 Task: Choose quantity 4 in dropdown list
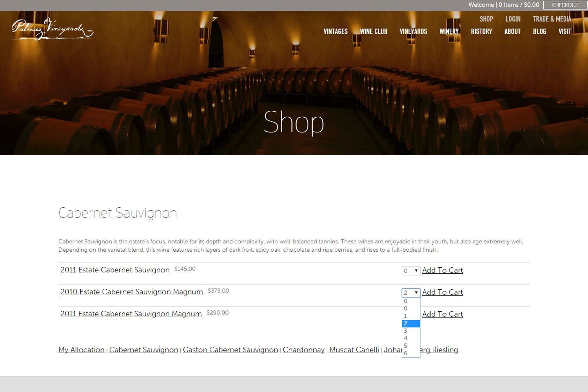(411, 338)
